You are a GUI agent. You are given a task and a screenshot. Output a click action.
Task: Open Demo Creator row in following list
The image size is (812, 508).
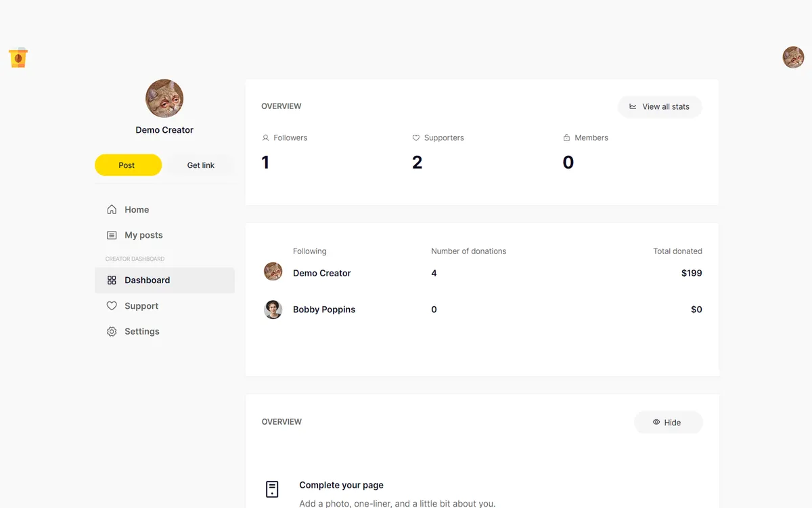(x=482, y=273)
